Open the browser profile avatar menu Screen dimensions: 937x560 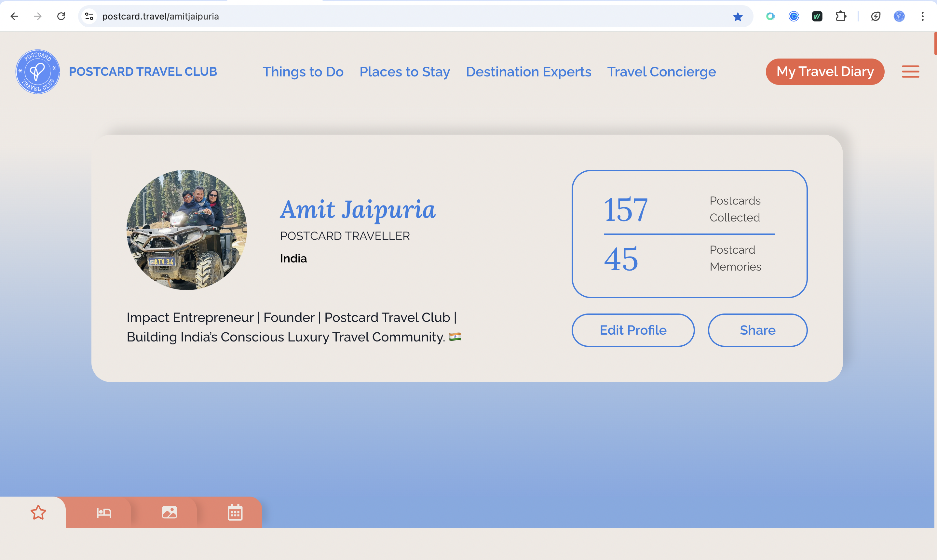point(899,16)
